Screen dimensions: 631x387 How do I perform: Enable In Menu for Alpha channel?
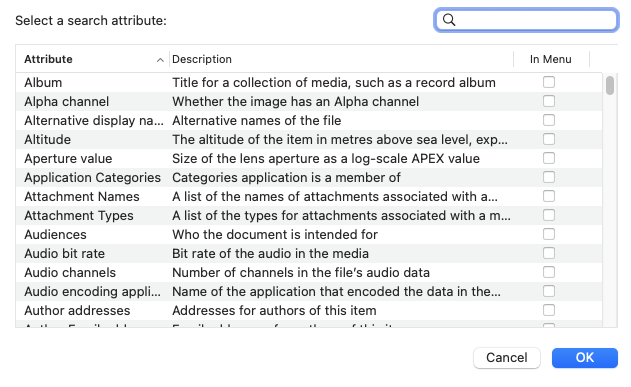tap(549, 101)
